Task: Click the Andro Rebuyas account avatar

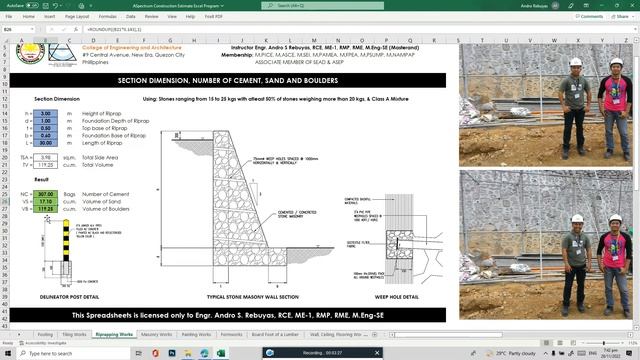Action: (555, 6)
